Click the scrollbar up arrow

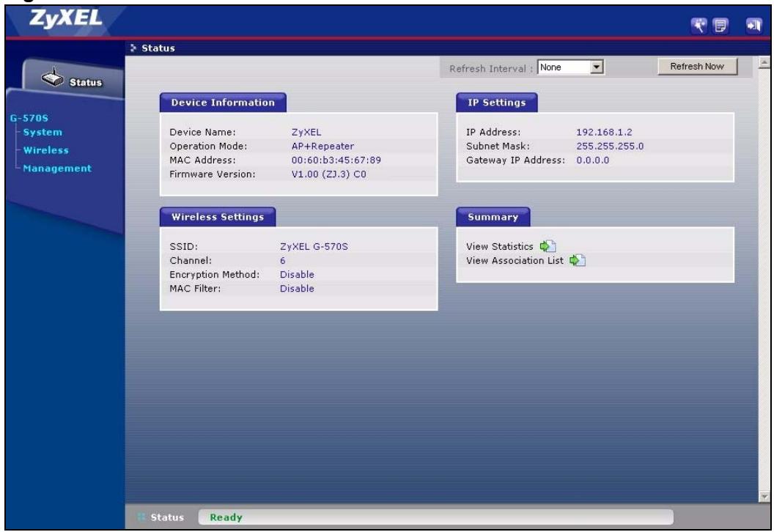click(764, 63)
